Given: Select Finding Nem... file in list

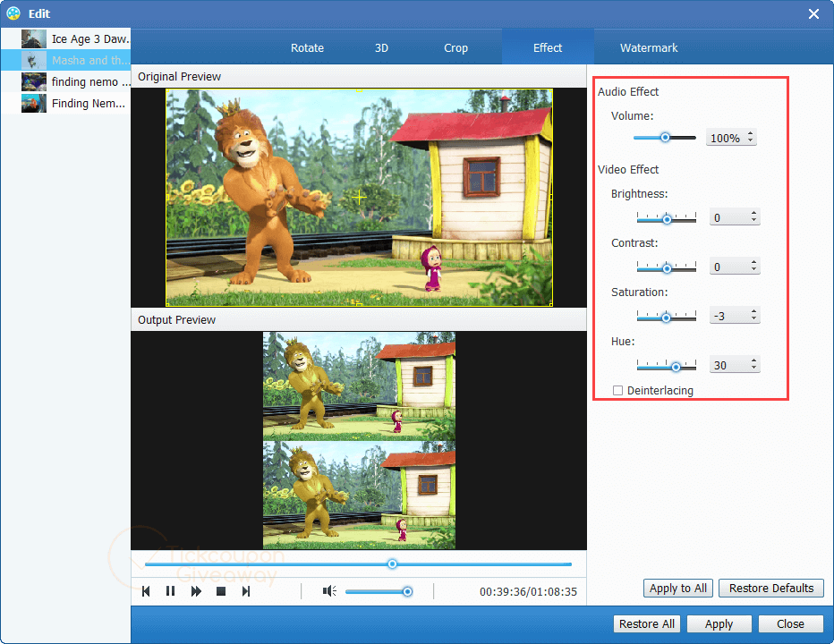Looking at the screenshot, I should pos(66,103).
